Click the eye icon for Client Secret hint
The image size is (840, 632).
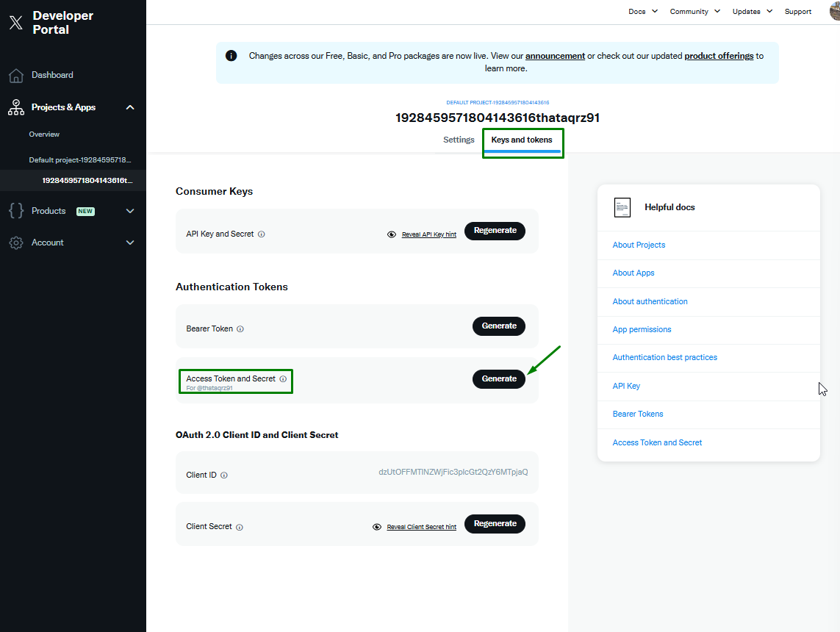point(377,527)
